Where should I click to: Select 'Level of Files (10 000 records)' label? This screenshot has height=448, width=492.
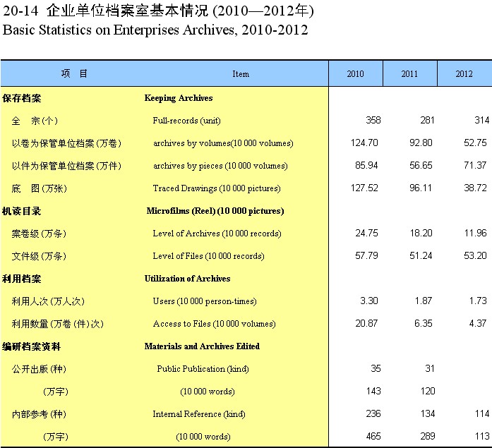click(208, 256)
